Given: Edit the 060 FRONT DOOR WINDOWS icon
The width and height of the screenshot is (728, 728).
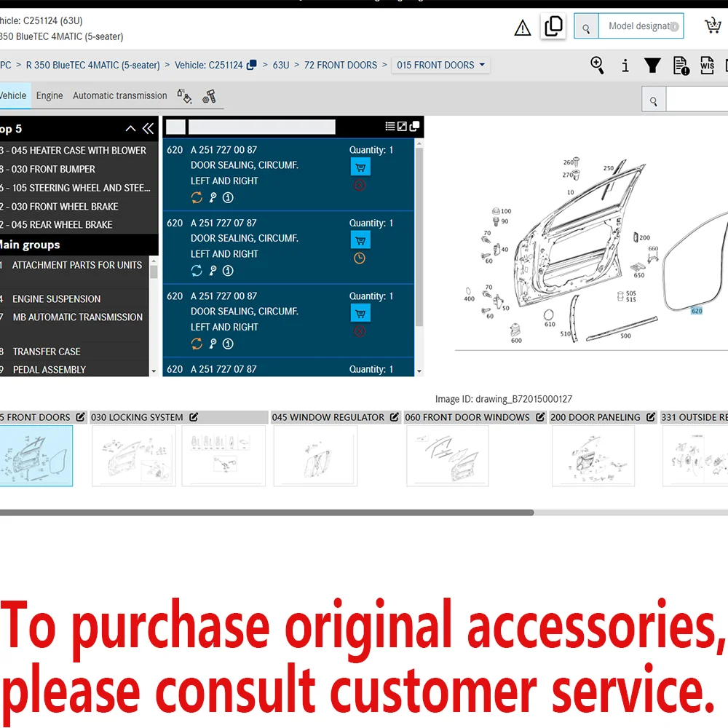Looking at the screenshot, I should [x=540, y=417].
